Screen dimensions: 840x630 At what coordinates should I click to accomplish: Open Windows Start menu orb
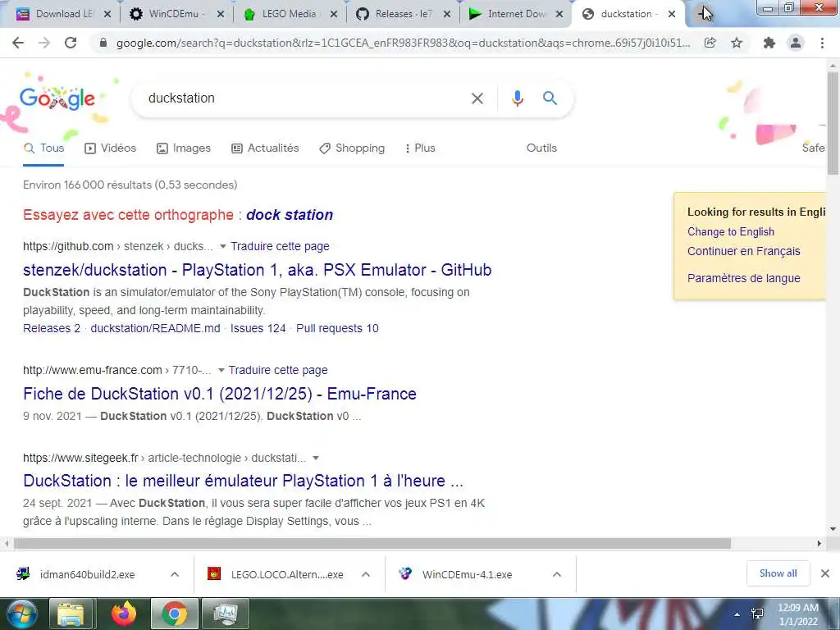[x=21, y=614]
